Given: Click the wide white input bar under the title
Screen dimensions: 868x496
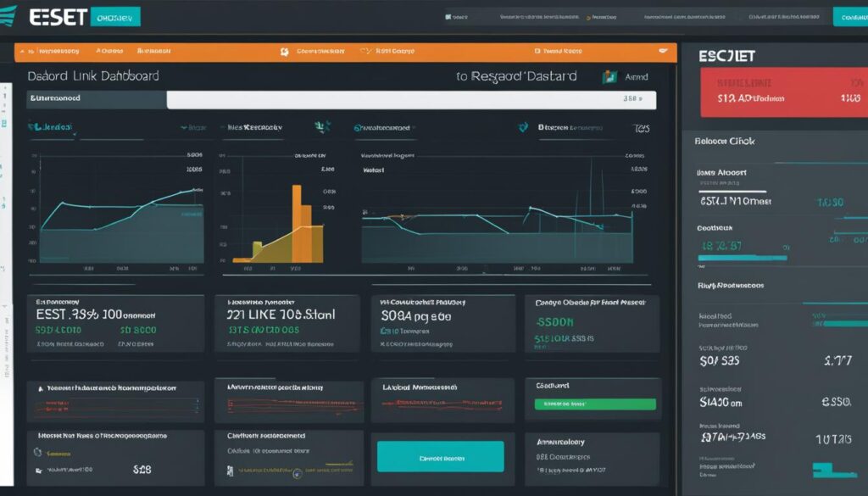Looking at the screenshot, I should click(x=411, y=100).
